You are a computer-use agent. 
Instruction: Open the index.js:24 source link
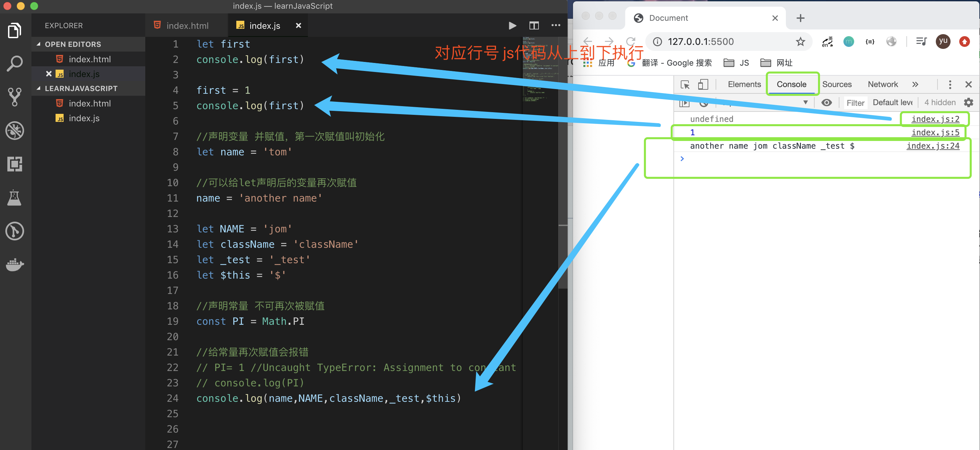click(932, 146)
